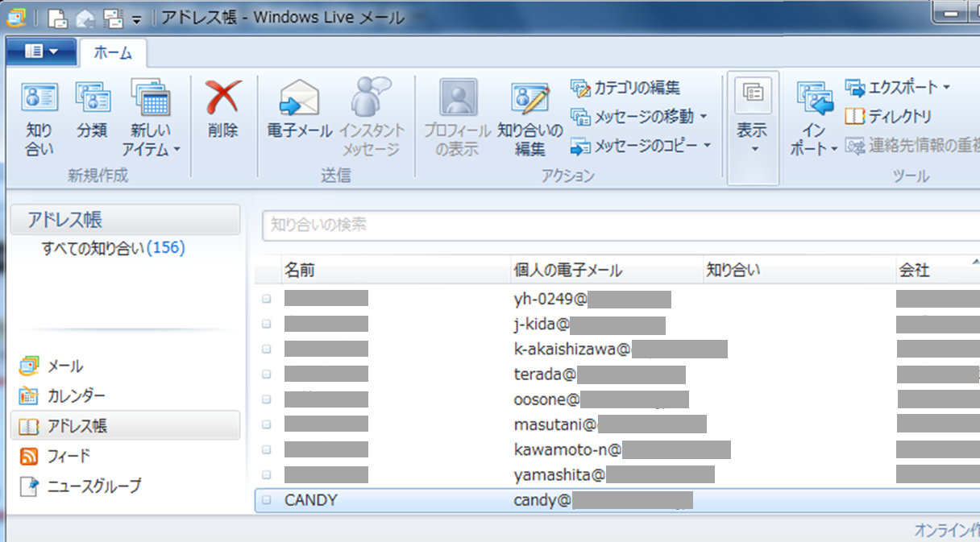Check the box for yh-0249 contact row

pyautogui.click(x=267, y=300)
